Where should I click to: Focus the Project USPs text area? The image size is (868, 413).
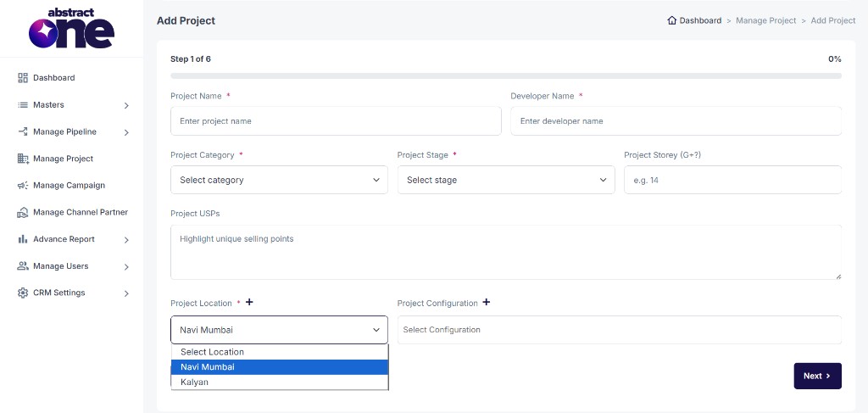[x=506, y=252]
